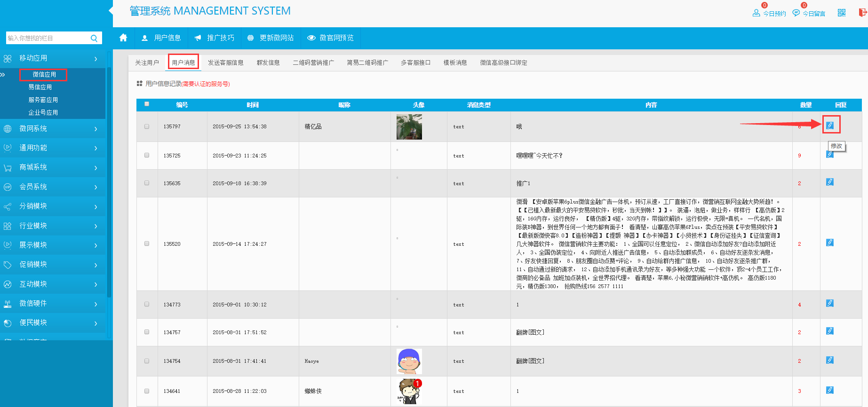Open the 今日预约 appointments indicator
Screen dimensions: 868x407
coord(769,13)
